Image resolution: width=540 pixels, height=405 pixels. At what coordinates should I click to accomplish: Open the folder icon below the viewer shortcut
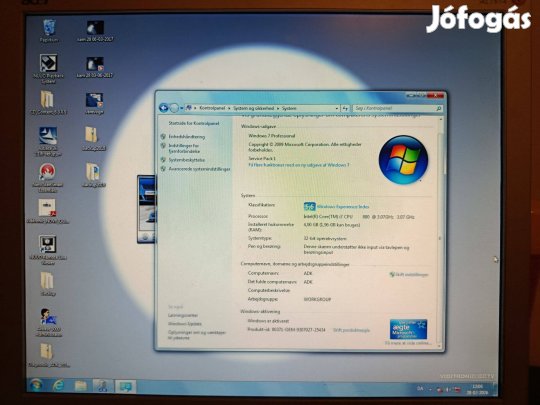[x=48, y=284]
